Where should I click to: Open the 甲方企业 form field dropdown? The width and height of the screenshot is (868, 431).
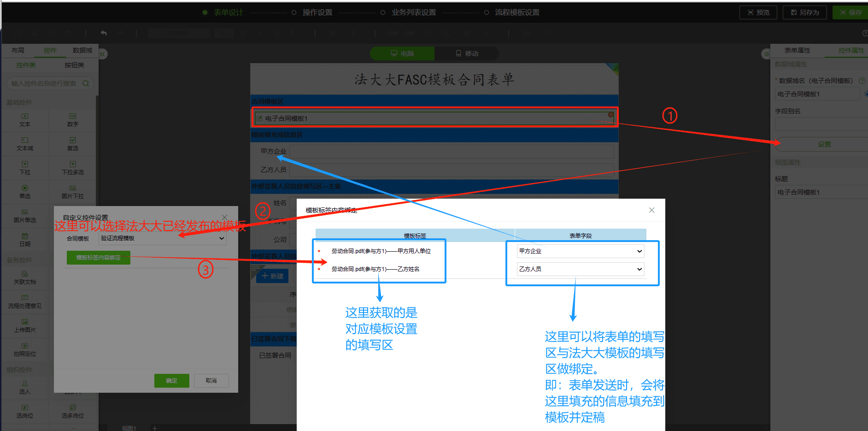(581, 251)
